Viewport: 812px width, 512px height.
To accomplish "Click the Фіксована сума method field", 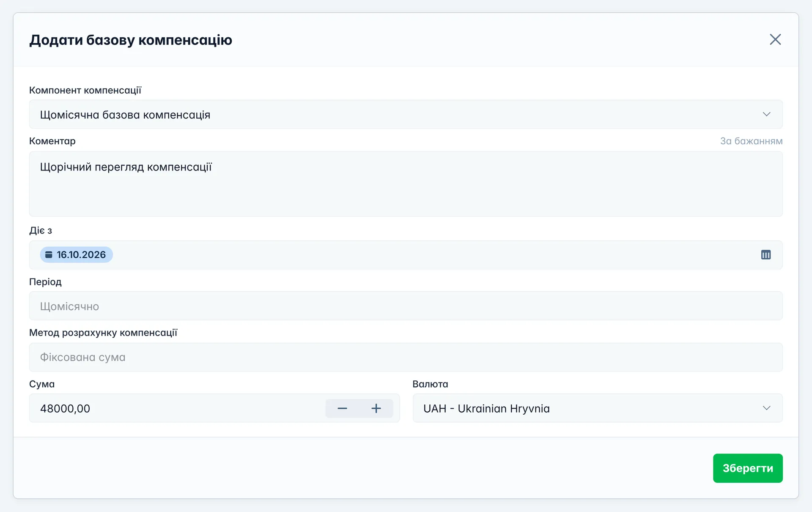I will tap(406, 357).
